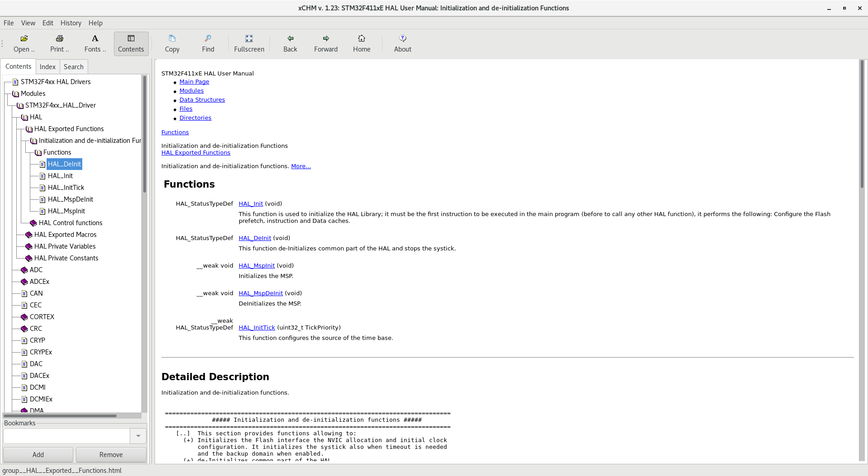
Task: Toggle the Contents panel button
Action: click(131, 43)
